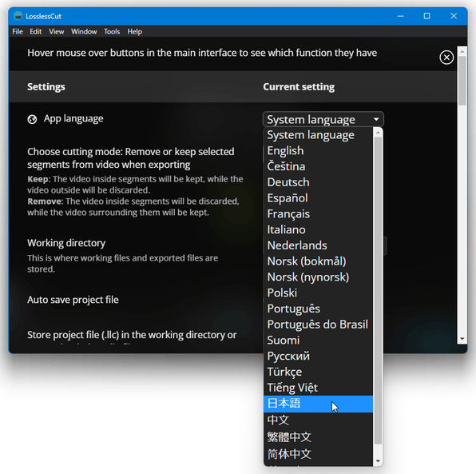476x474 pixels.
Task: Pick Polski from the language list
Action: 318,293
